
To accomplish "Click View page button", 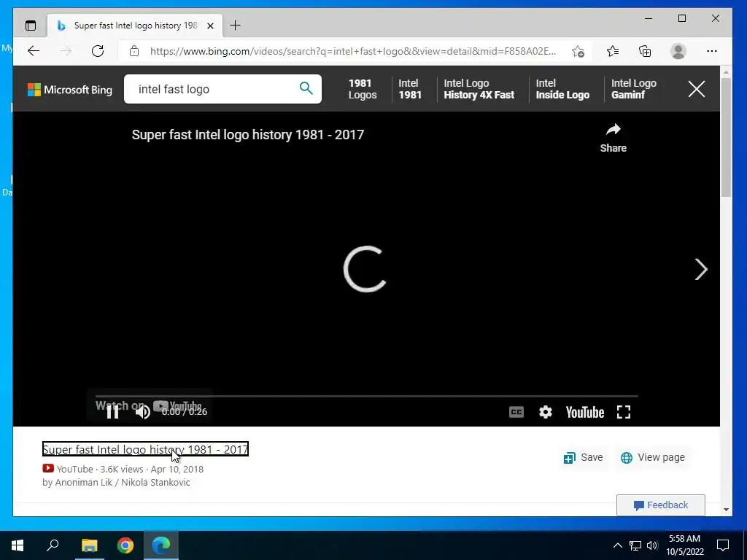I will 653,458.
